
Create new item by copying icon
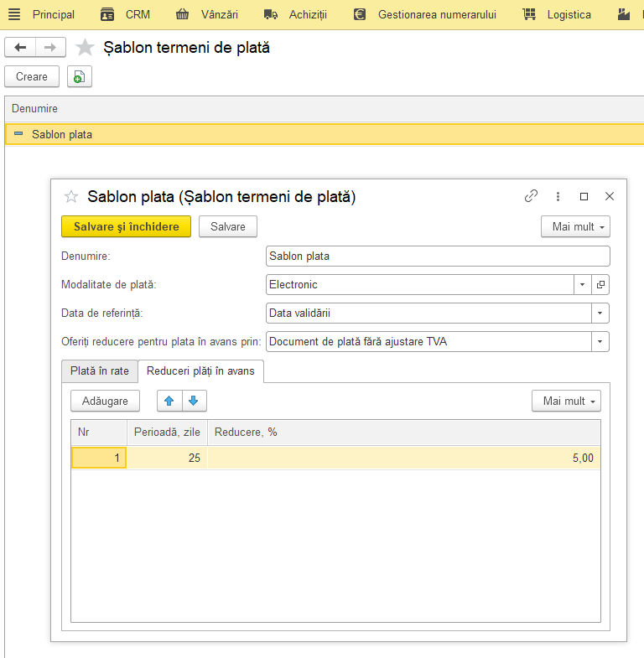pyautogui.click(x=80, y=77)
